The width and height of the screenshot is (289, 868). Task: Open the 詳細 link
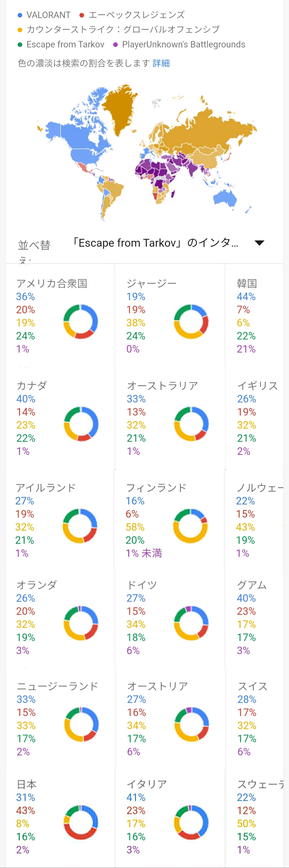click(161, 63)
